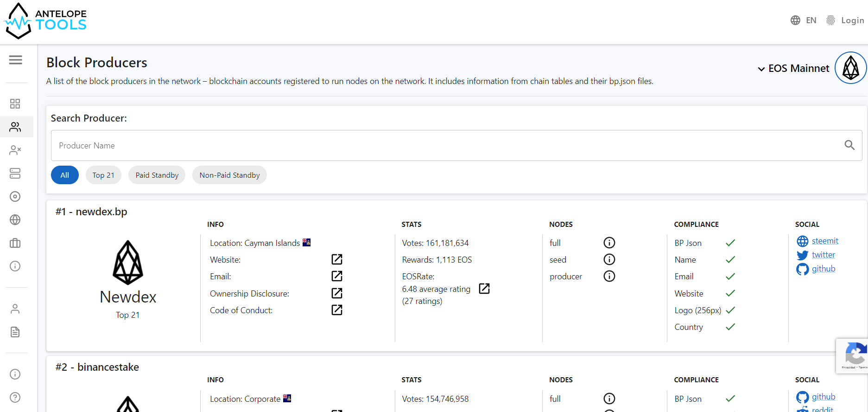Screen dimensions: 868x412
Task: Click the #1 - newdex.bp heading
Action: [x=91, y=212]
